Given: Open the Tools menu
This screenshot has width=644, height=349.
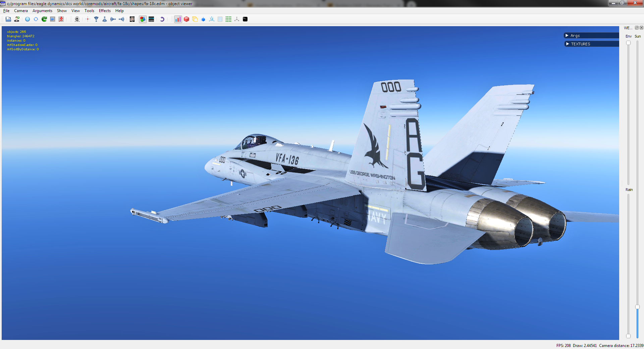Looking at the screenshot, I should click(x=89, y=11).
